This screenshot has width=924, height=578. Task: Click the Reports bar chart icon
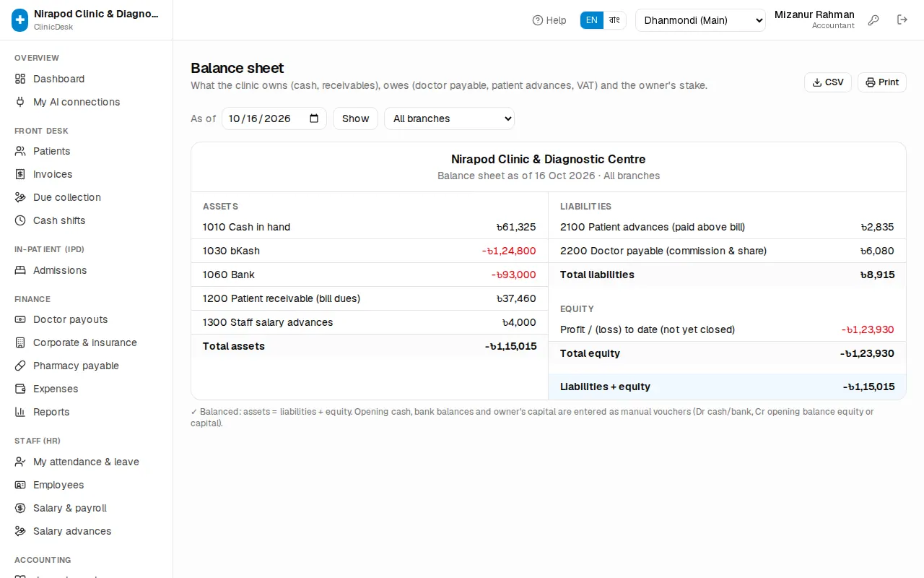(x=20, y=412)
